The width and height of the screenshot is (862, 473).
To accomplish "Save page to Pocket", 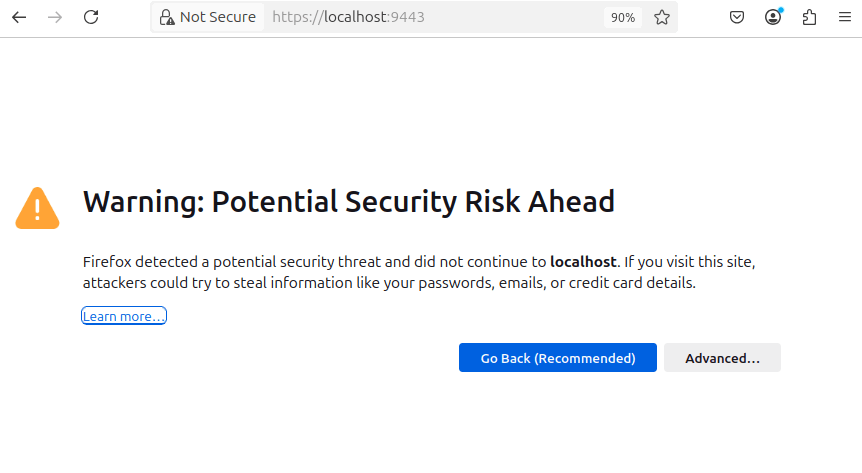I will pos(737,18).
